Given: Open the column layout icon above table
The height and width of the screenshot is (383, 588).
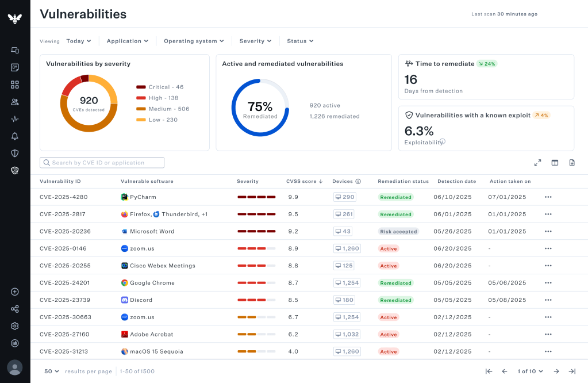Looking at the screenshot, I should point(555,163).
